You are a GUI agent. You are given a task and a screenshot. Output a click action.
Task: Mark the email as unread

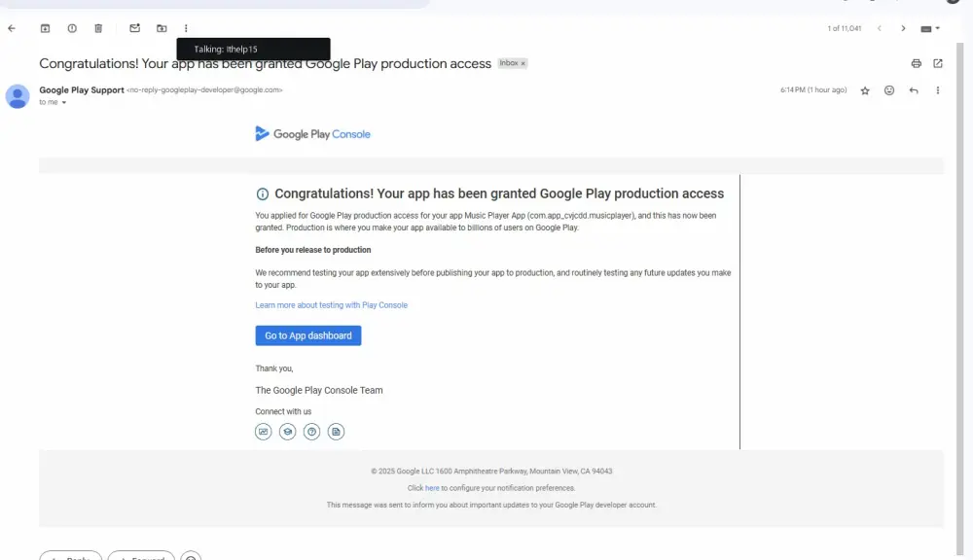(x=134, y=28)
